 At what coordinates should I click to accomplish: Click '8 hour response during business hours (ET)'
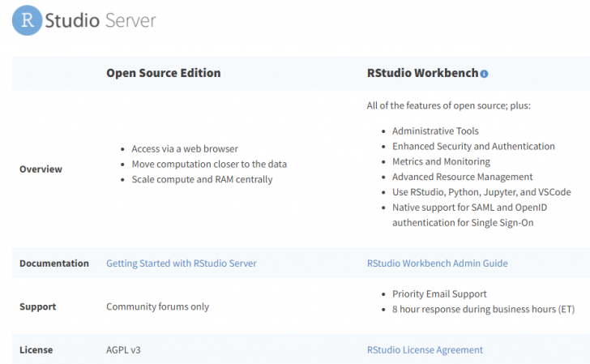484,309
